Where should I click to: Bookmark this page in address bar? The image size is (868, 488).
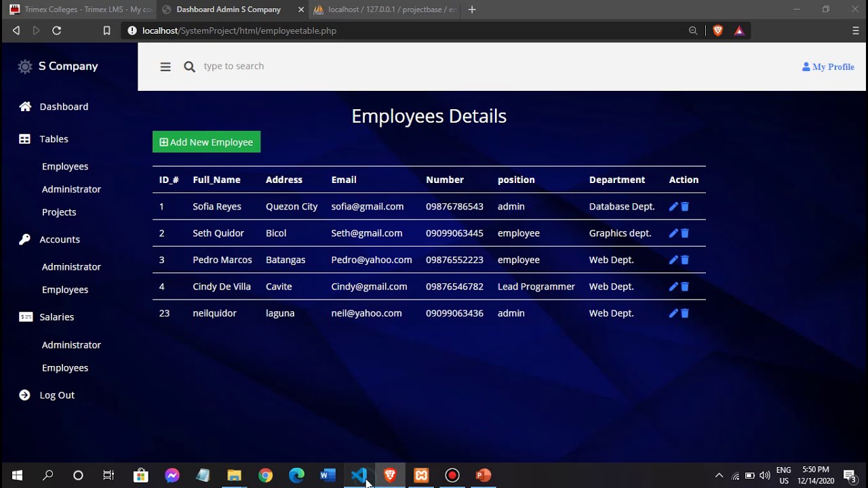pos(106,30)
